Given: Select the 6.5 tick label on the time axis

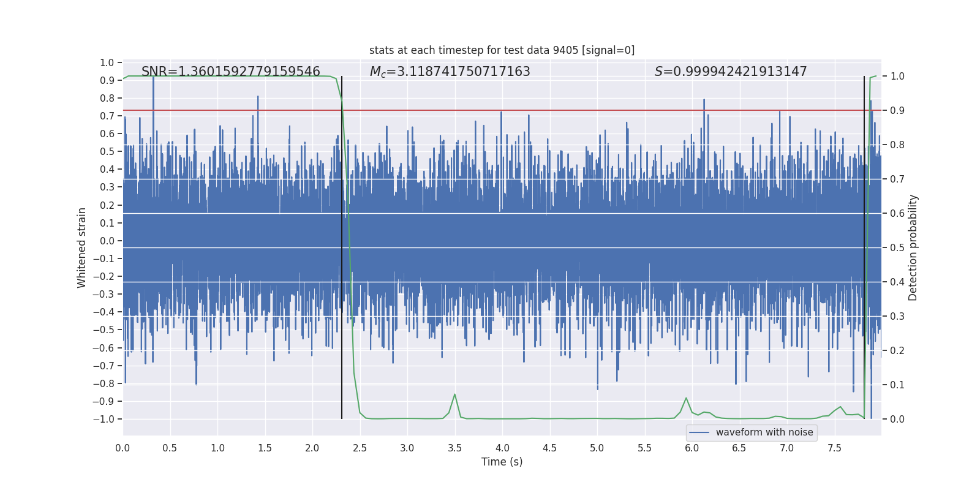Looking at the screenshot, I should (739, 448).
